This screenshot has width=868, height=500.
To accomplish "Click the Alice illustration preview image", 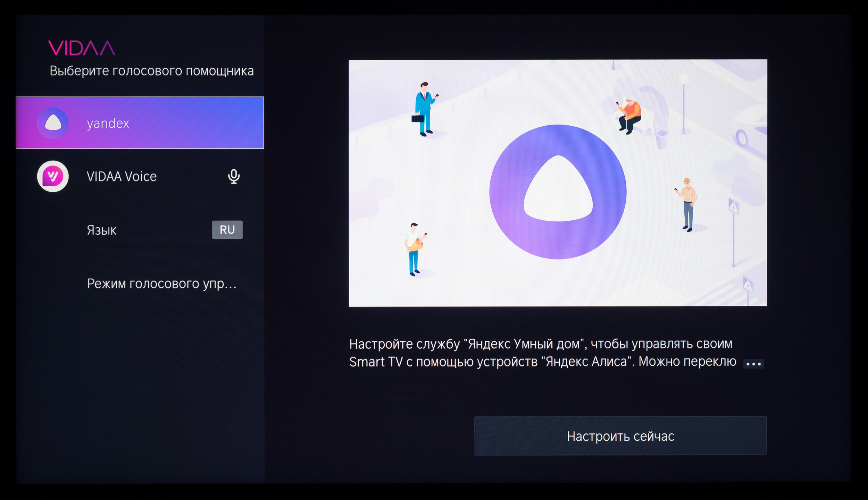I will point(558,183).
